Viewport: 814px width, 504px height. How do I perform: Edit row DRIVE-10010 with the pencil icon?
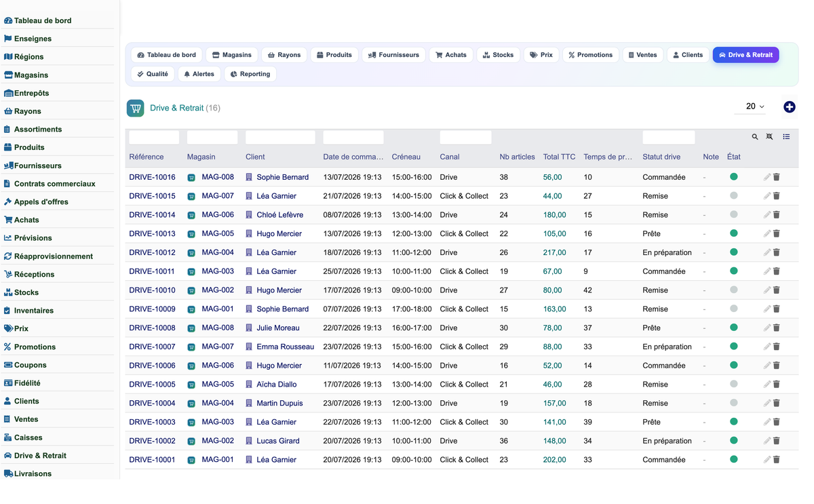click(767, 290)
